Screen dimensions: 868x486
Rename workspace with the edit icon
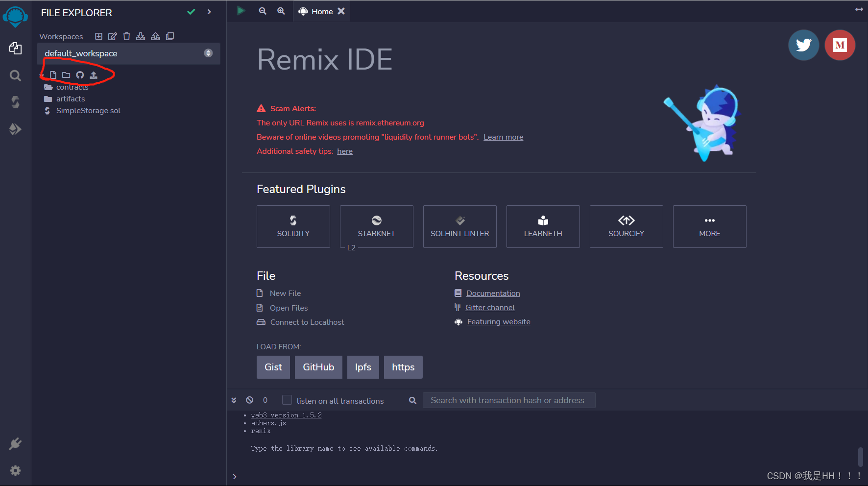coord(112,36)
